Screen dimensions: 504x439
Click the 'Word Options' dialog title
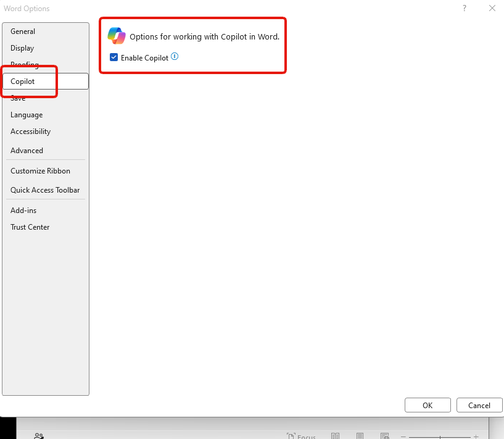(27, 9)
